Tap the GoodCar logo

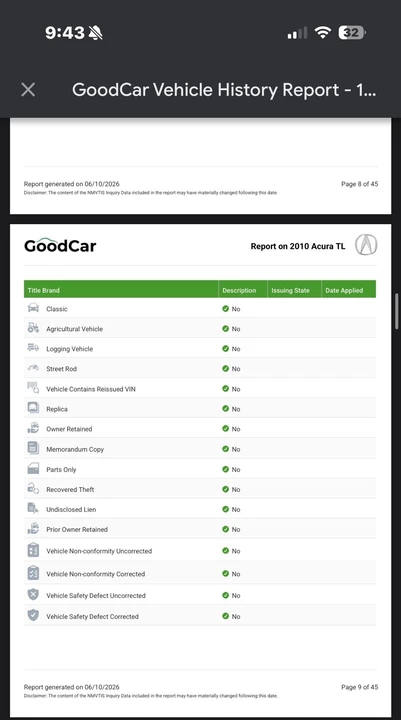tap(60, 246)
